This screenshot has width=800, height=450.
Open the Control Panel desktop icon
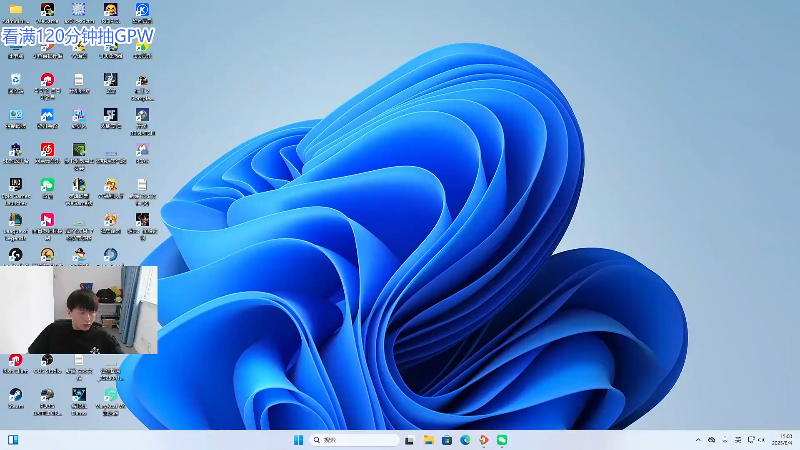pos(15,115)
